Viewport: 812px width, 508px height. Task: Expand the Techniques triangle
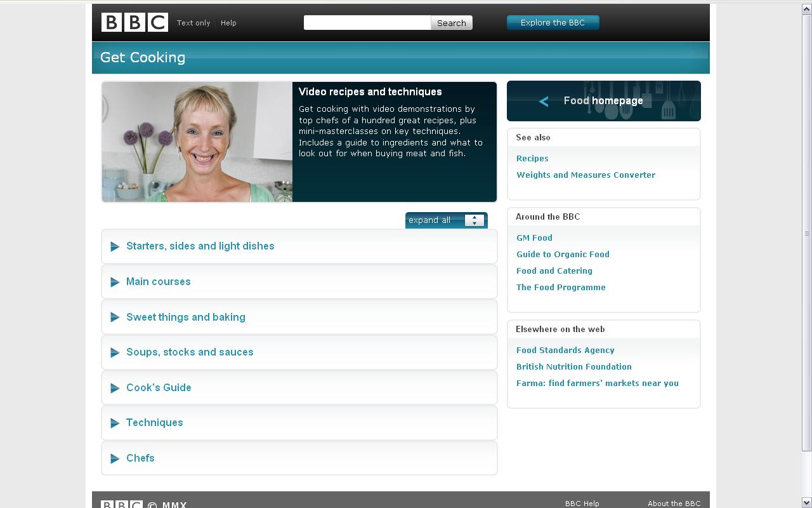pyautogui.click(x=115, y=423)
